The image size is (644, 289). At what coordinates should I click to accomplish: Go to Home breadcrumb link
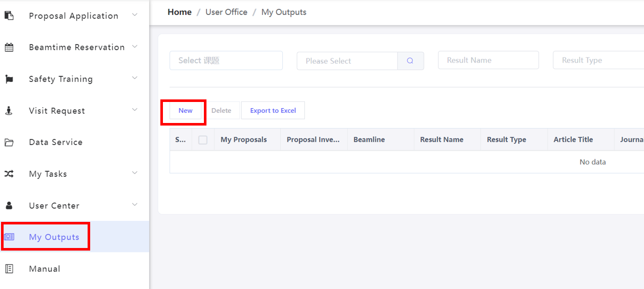pos(179,12)
